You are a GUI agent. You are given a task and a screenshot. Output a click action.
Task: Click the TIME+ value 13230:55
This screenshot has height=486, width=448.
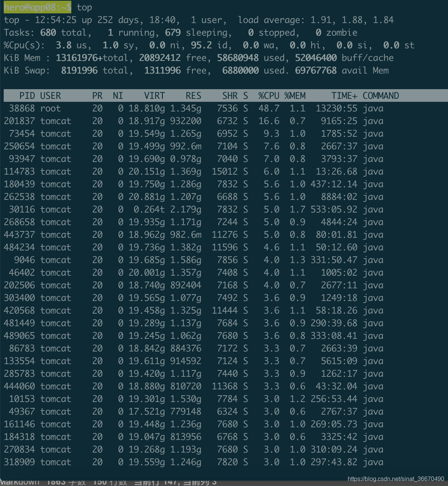pyautogui.click(x=337, y=108)
